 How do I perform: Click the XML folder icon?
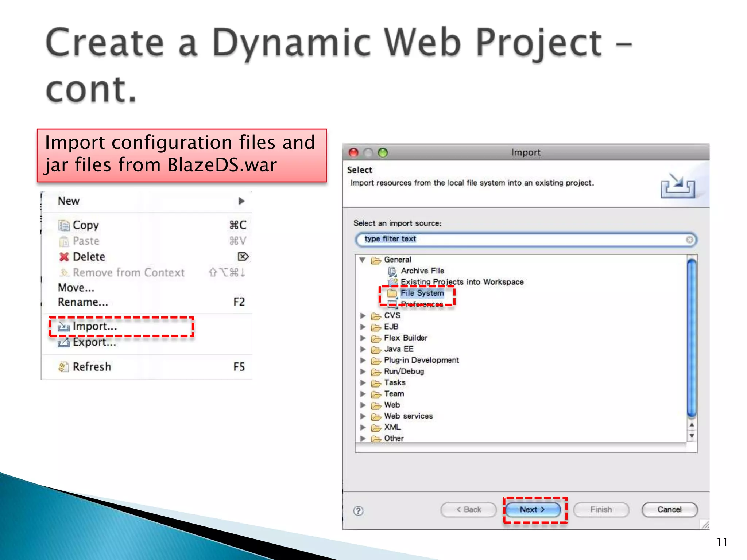[x=376, y=428]
